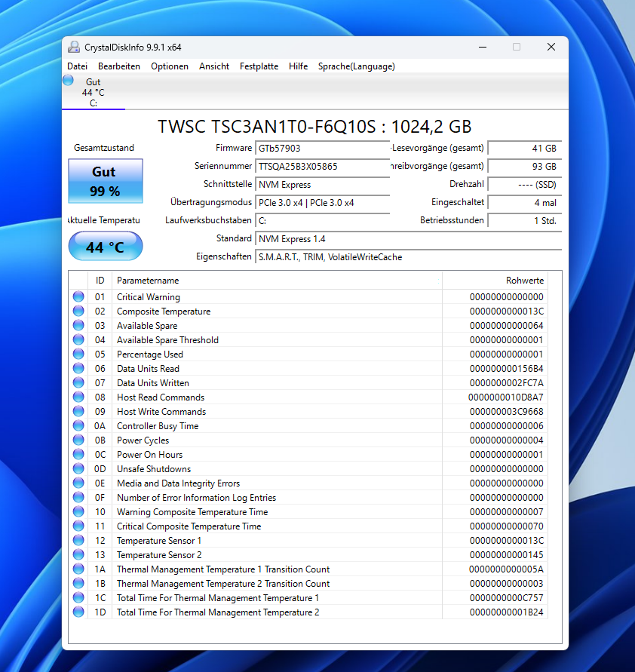Click status orb for Unsafe Shutdowns row
This screenshot has width=635, height=672.
pos(78,468)
